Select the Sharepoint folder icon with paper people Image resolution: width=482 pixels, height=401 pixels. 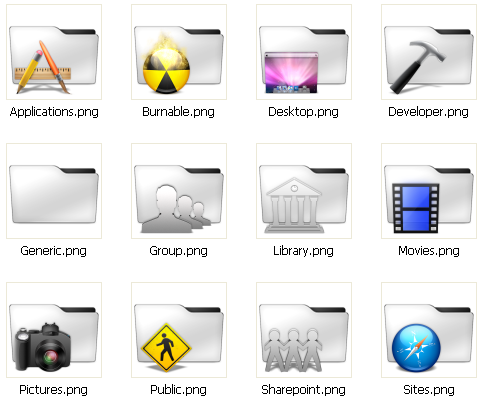(x=304, y=330)
